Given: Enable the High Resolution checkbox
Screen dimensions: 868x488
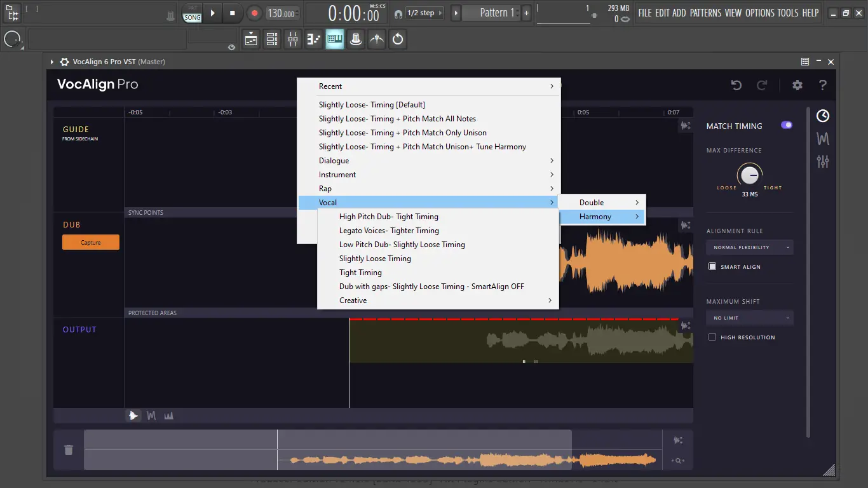Looking at the screenshot, I should pos(712,337).
